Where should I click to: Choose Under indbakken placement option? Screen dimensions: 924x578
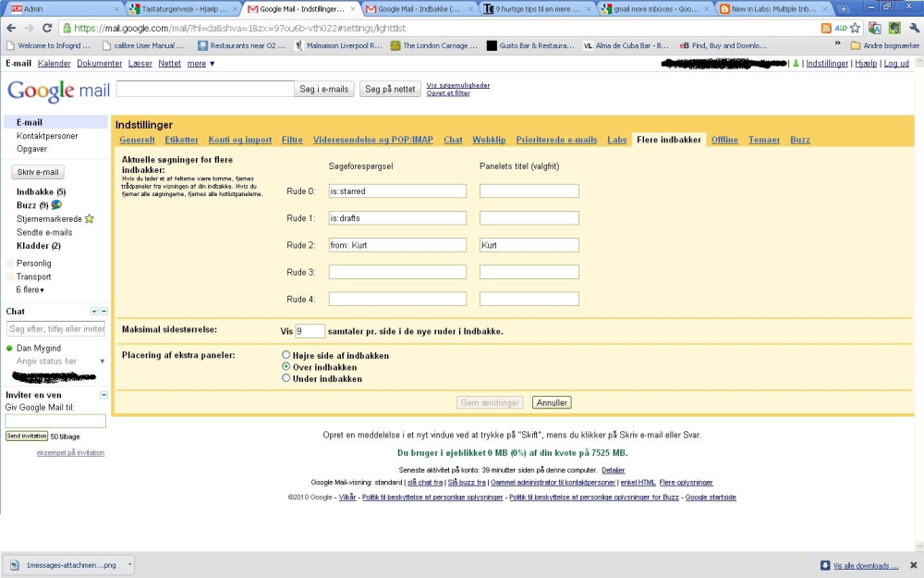tap(286, 378)
